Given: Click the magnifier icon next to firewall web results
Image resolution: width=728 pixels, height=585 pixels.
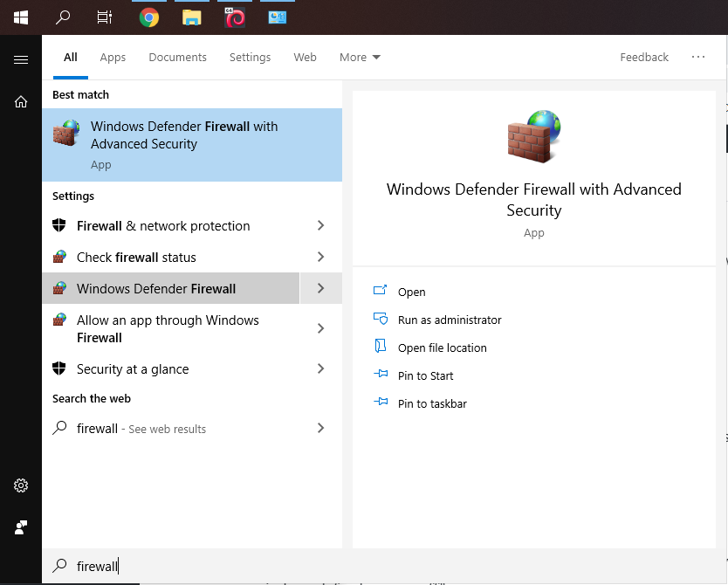Looking at the screenshot, I should (60, 428).
